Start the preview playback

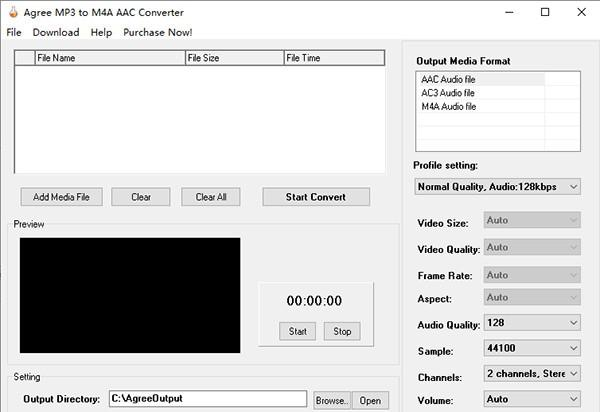click(297, 331)
